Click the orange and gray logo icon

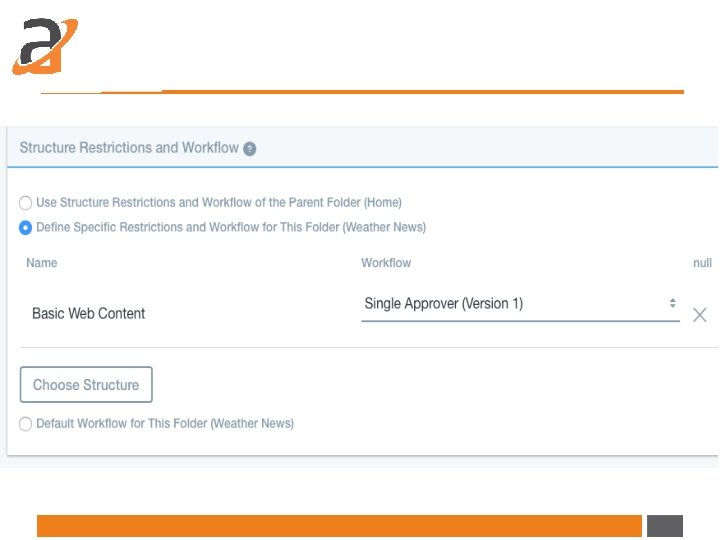tap(44, 46)
